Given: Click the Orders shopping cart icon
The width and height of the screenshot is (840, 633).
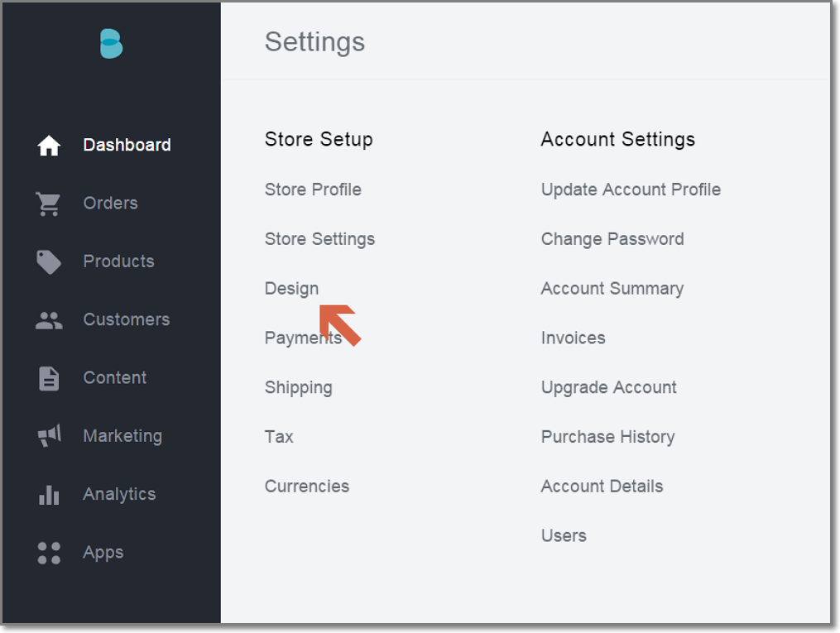Looking at the screenshot, I should (49, 204).
